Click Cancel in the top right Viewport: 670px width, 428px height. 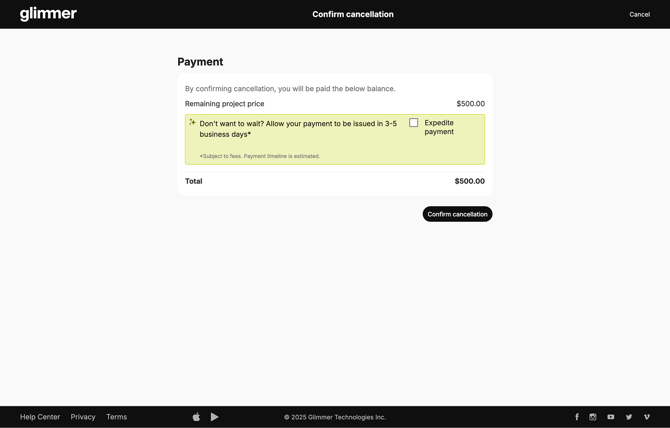pyautogui.click(x=639, y=14)
